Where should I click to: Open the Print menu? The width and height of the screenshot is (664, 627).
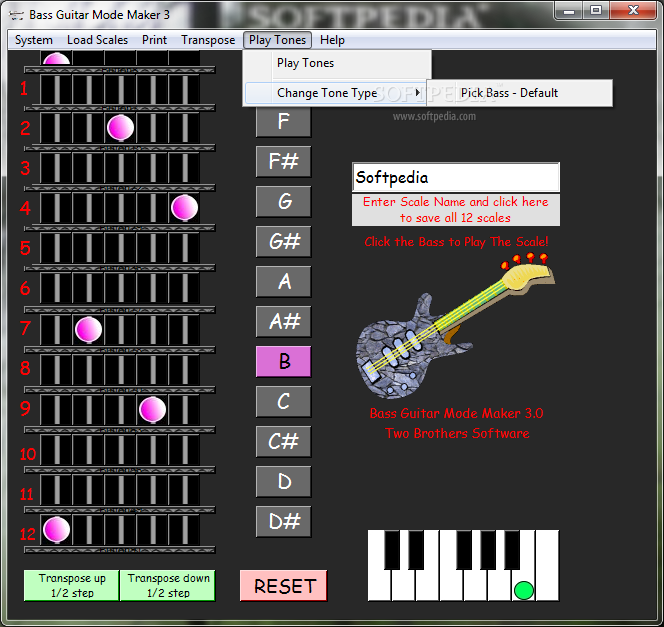(154, 40)
